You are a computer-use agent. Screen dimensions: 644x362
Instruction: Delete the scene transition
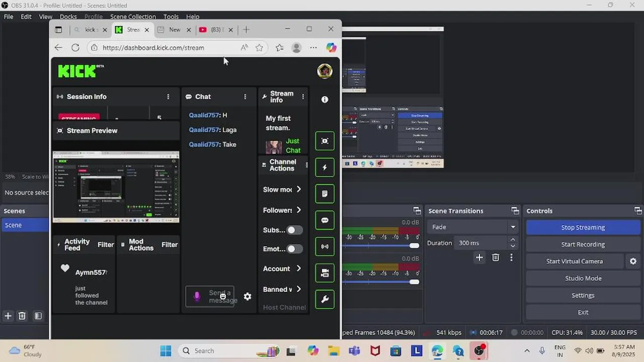tap(496, 257)
